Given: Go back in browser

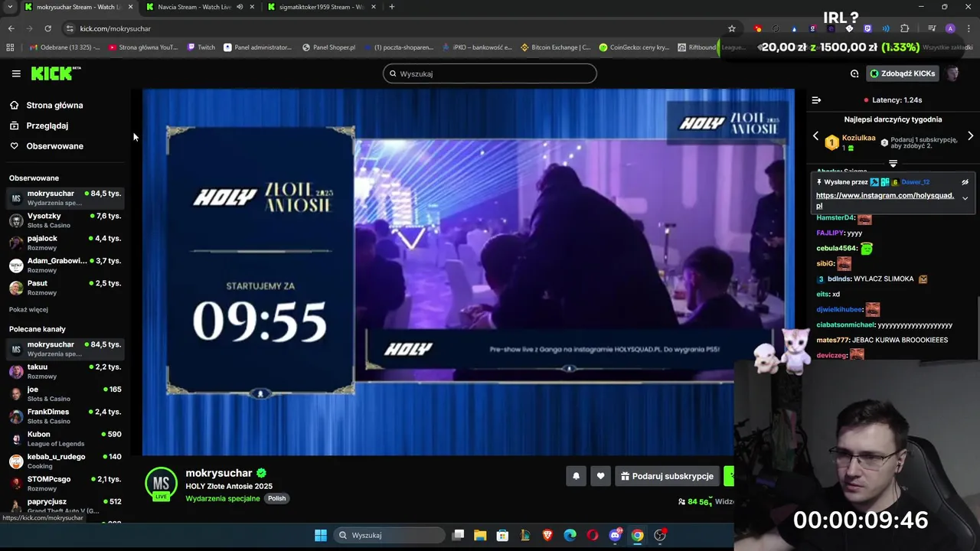Looking at the screenshot, I should [x=11, y=28].
